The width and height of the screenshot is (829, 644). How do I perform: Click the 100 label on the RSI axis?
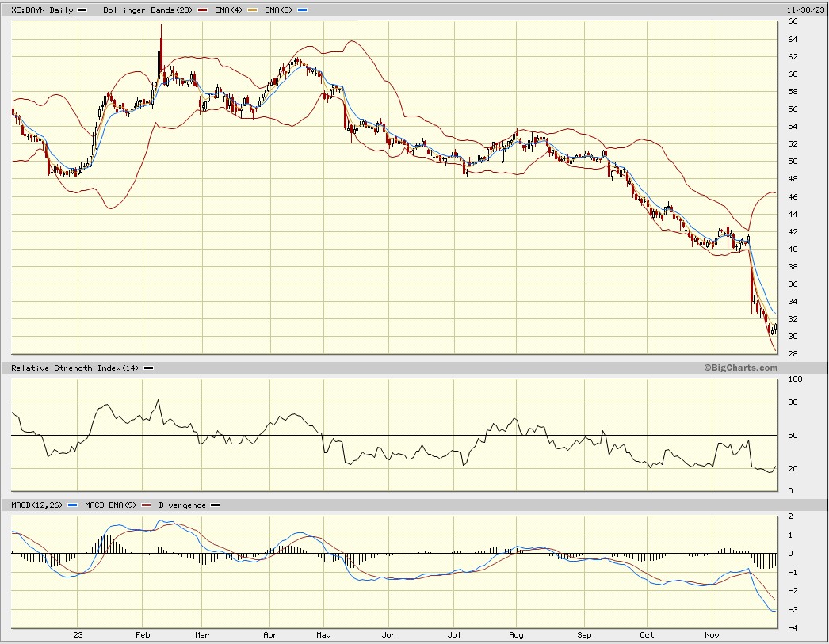tap(795, 379)
